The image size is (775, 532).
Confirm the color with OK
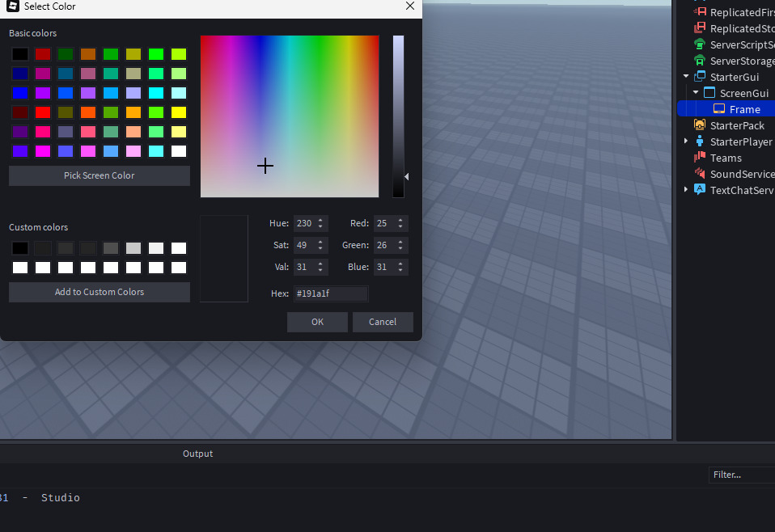tap(317, 322)
